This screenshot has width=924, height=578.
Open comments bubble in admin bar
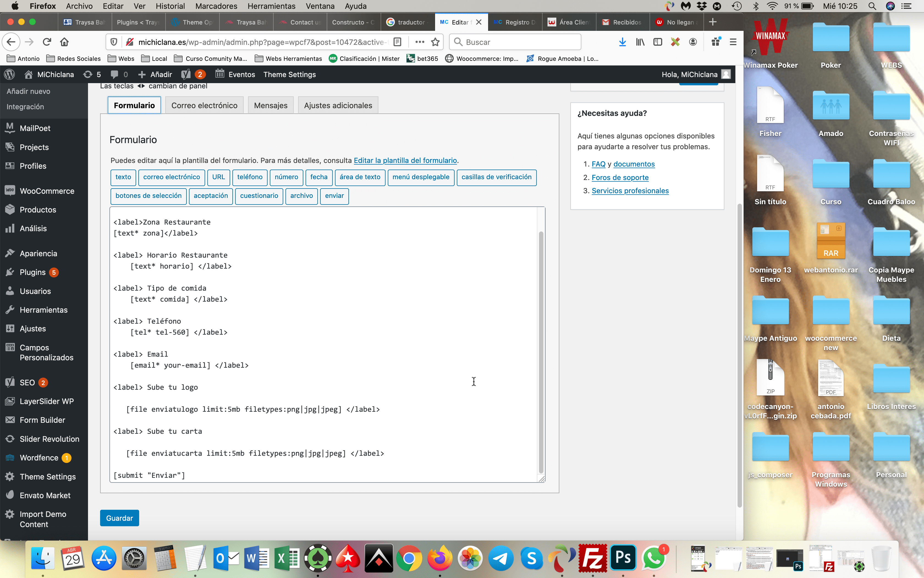[x=119, y=75]
